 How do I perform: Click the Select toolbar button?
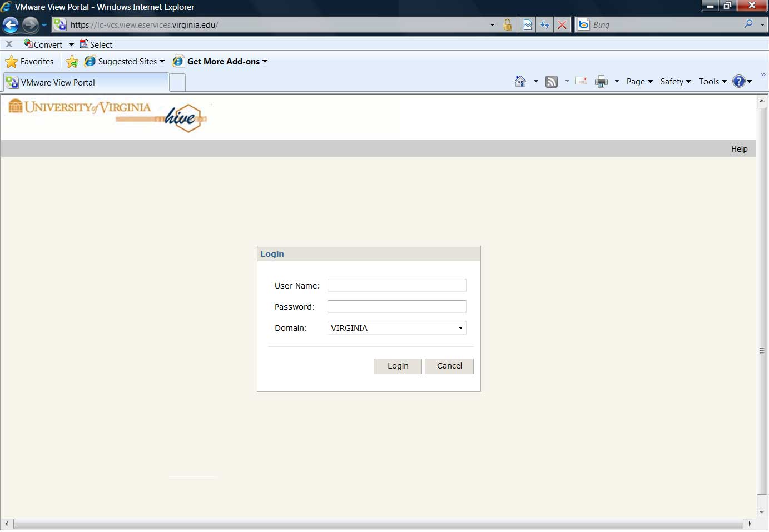[x=96, y=44]
